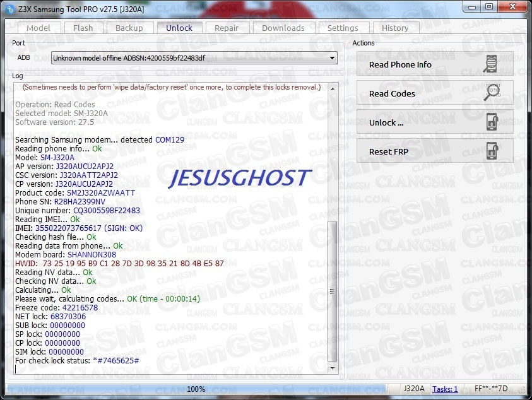Click the check lock status code *#7465625#

click(x=116, y=361)
